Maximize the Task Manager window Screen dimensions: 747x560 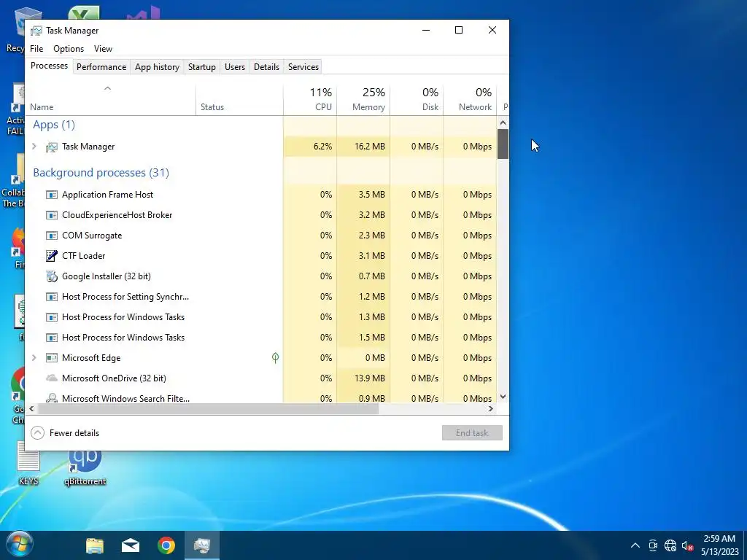coord(459,30)
